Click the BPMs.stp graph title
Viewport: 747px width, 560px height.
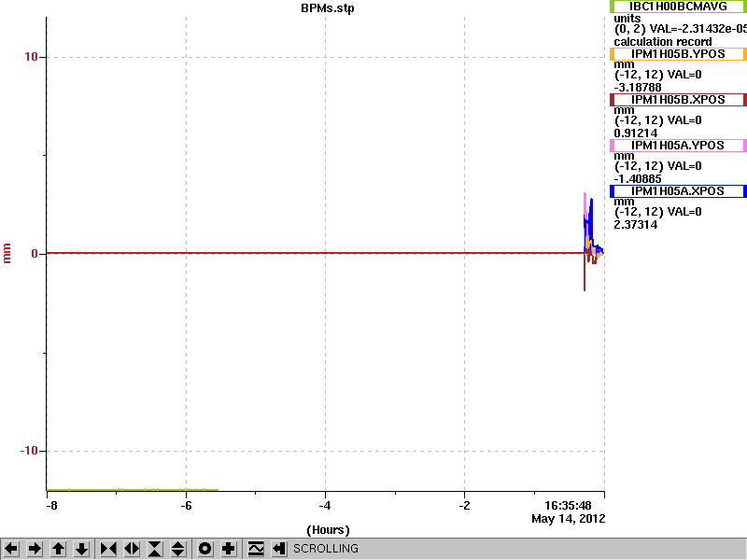click(x=328, y=8)
